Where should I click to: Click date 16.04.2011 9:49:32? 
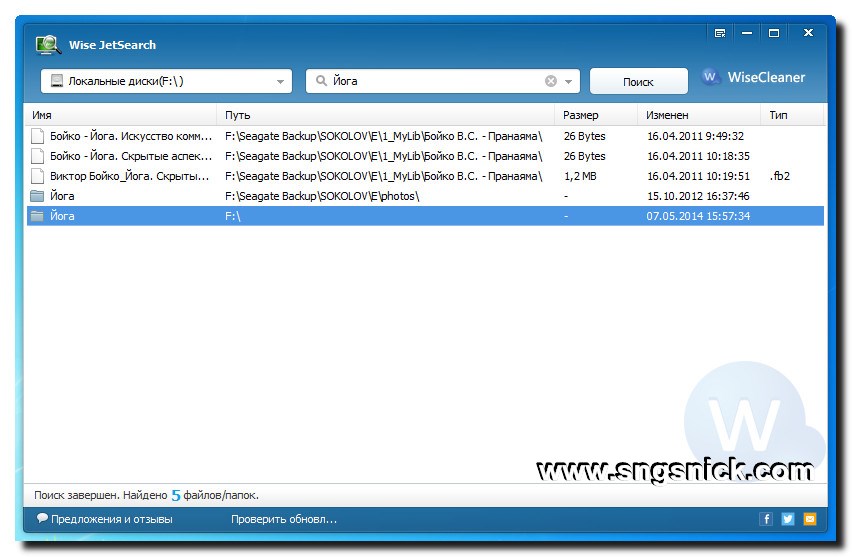click(696, 136)
